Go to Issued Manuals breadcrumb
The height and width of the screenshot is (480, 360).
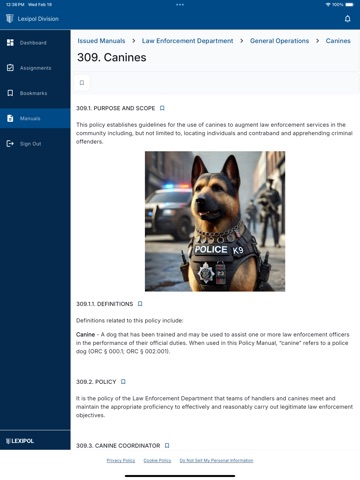click(101, 41)
